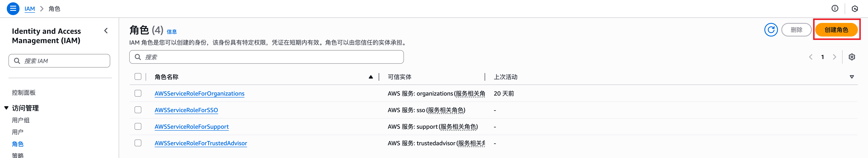Image resolution: width=868 pixels, height=158 pixels.
Task: Open 用户组 in the sidebar
Action: click(21, 120)
